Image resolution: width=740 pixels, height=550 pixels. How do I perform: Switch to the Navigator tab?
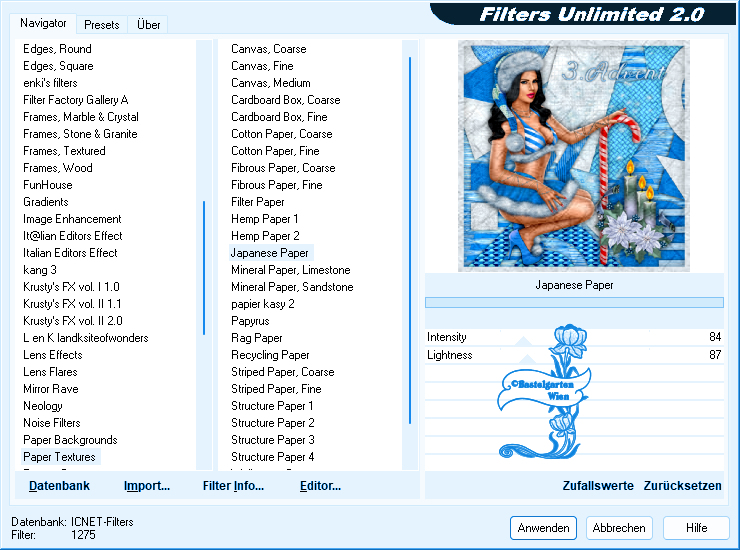pos(43,23)
